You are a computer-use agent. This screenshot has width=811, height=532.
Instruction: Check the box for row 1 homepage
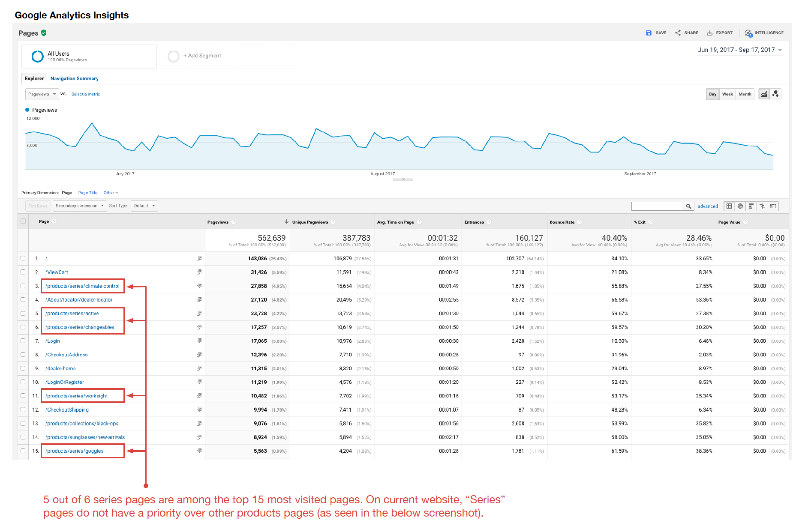pyautogui.click(x=23, y=258)
